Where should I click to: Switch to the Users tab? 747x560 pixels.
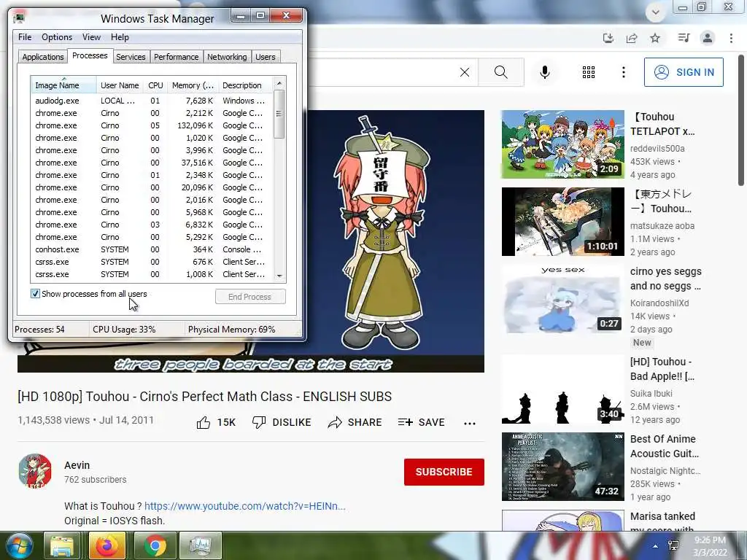[x=265, y=57]
